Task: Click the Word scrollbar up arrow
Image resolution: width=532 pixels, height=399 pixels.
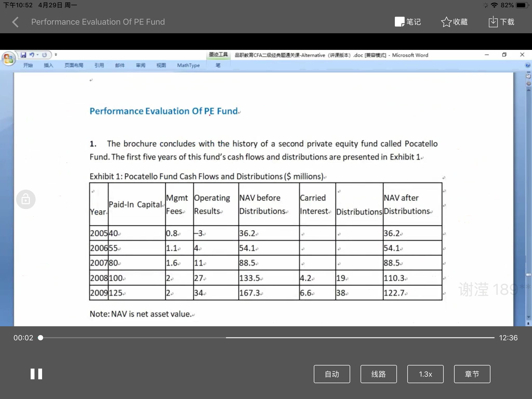Action: (528, 90)
